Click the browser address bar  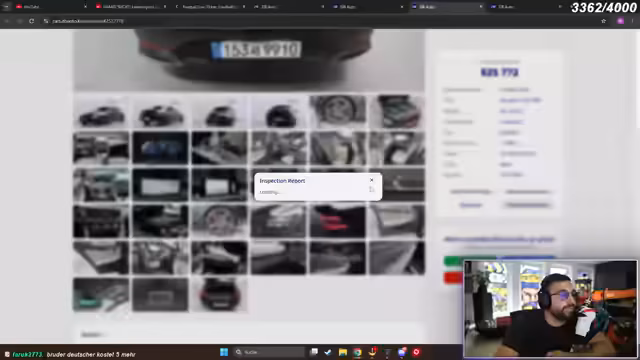(318, 21)
